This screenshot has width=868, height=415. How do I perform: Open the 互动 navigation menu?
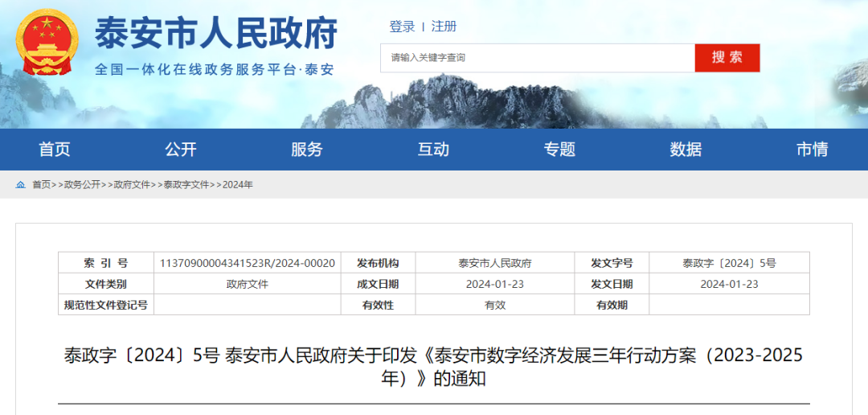click(433, 149)
